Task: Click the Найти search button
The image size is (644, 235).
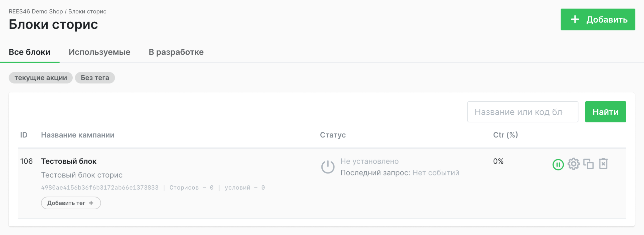Action: tap(605, 112)
